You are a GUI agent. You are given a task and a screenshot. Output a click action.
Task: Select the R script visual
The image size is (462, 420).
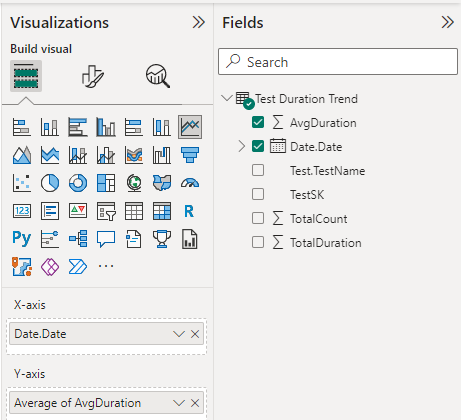189,211
